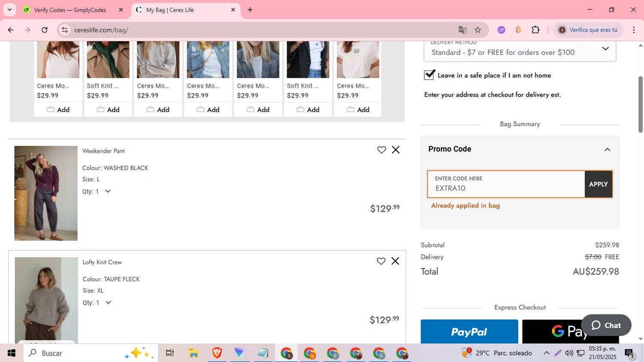Open weather widget 29°C Parc. soleado

[496, 353]
